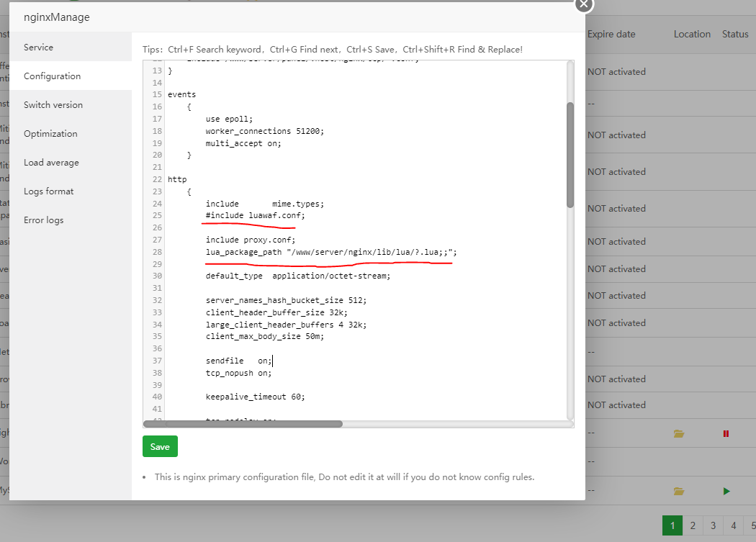The width and height of the screenshot is (756, 542).
Task: Go to the Optimization tab
Action: coord(71,134)
